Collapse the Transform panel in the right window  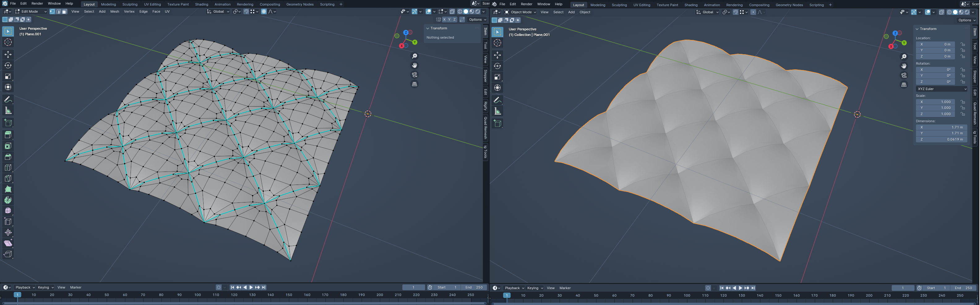[x=917, y=29]
